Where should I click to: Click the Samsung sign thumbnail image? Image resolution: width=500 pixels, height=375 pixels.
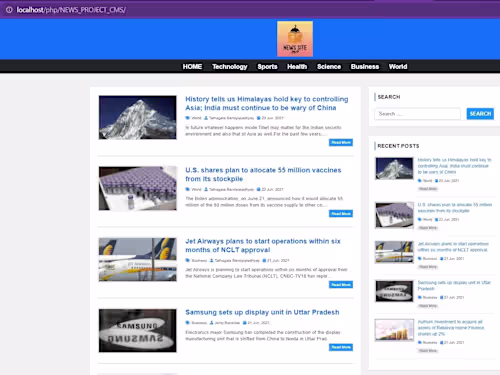(138, 330)
